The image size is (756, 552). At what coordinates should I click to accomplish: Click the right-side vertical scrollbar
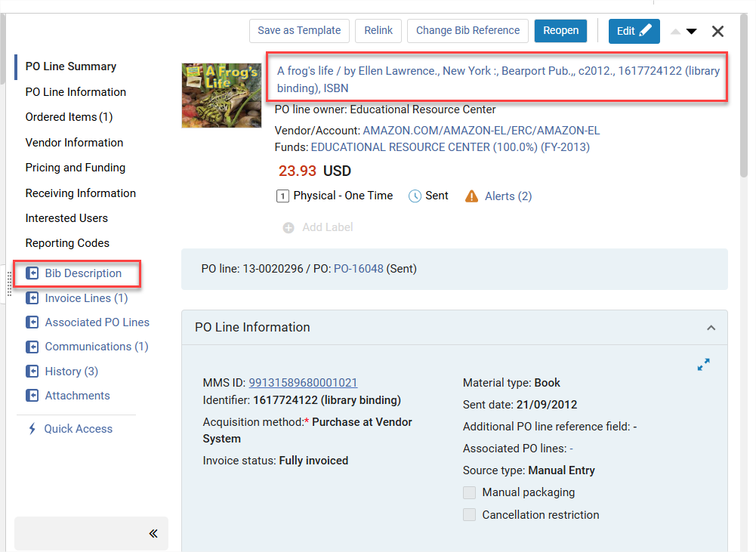click(744, 97)
